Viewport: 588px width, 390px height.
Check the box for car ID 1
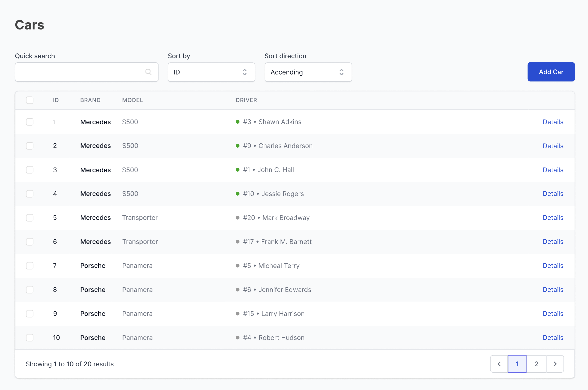coord(30,122)
